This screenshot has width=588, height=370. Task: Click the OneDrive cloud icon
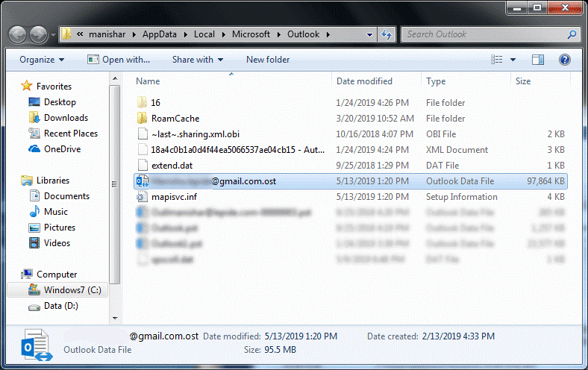click(x=34, y=149)
